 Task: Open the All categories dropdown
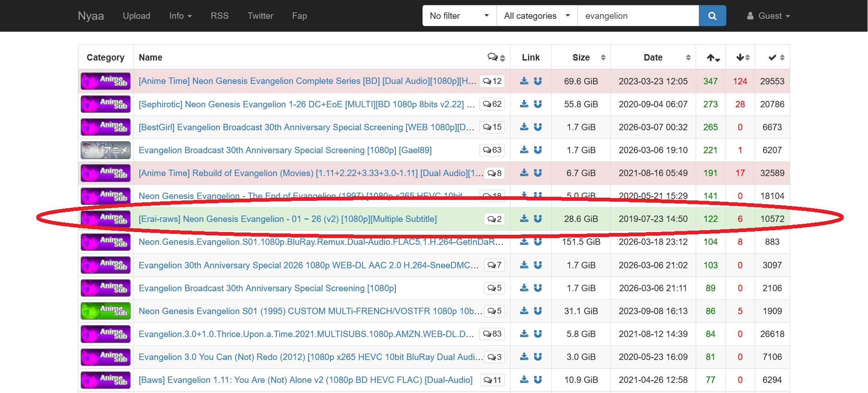coord(537,16)
